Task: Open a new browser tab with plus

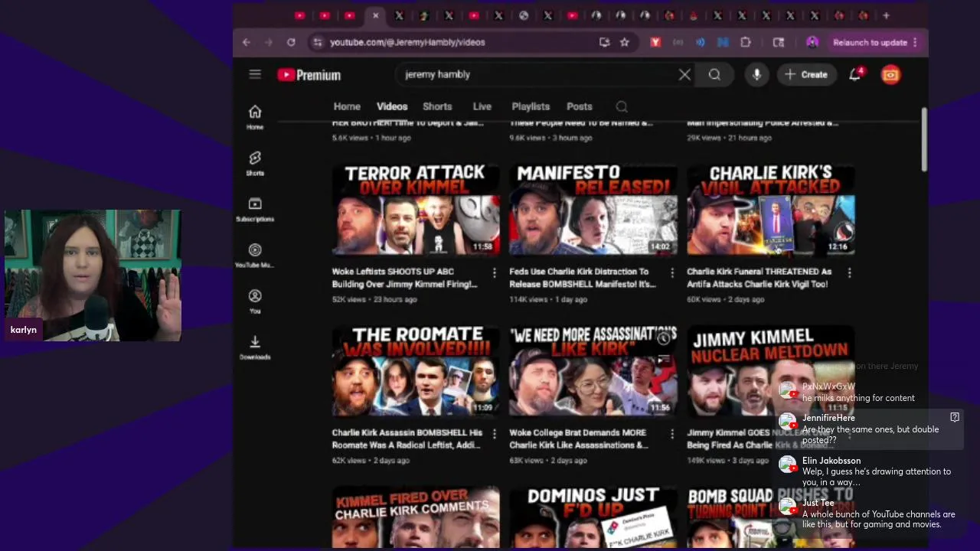Action: 886,15
